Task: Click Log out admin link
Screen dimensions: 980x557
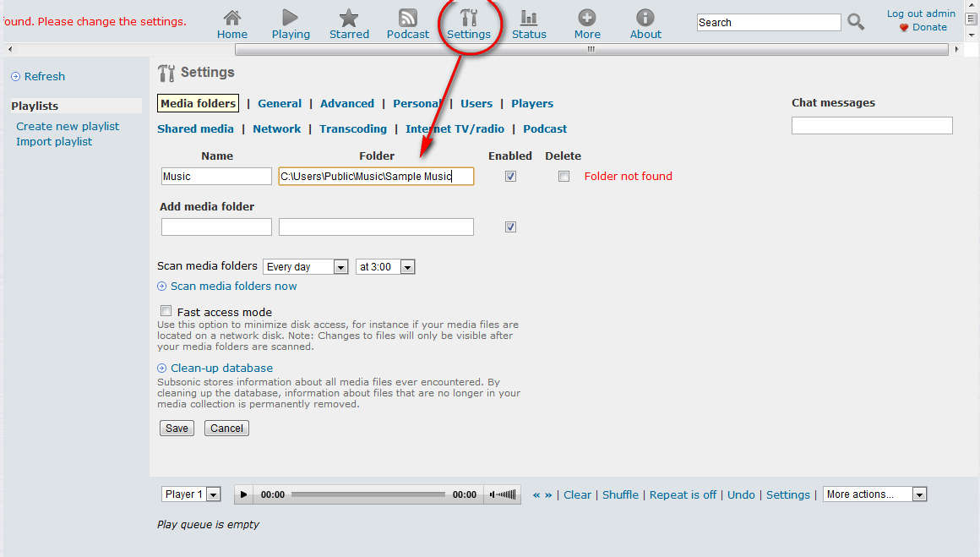Action: [921, 14]
